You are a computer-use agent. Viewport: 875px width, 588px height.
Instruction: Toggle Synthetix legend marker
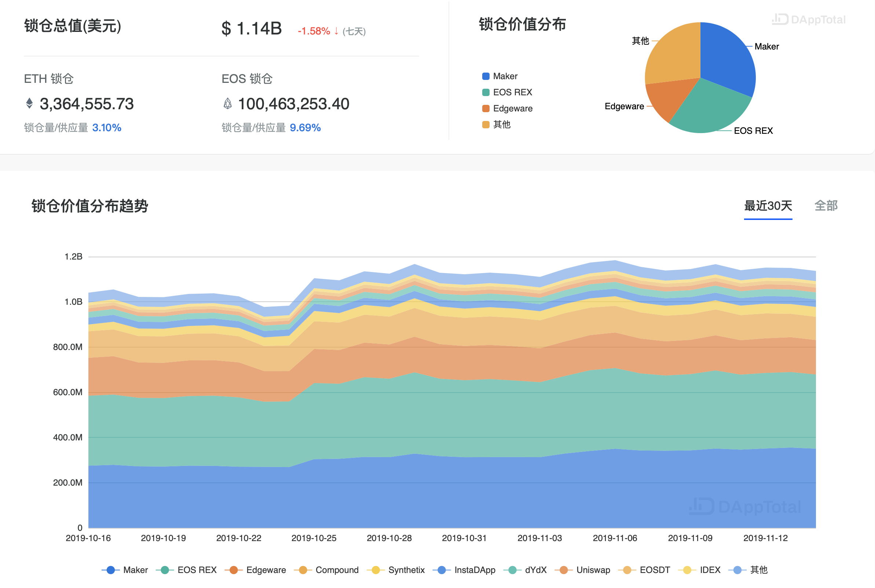tap(376, 570)
